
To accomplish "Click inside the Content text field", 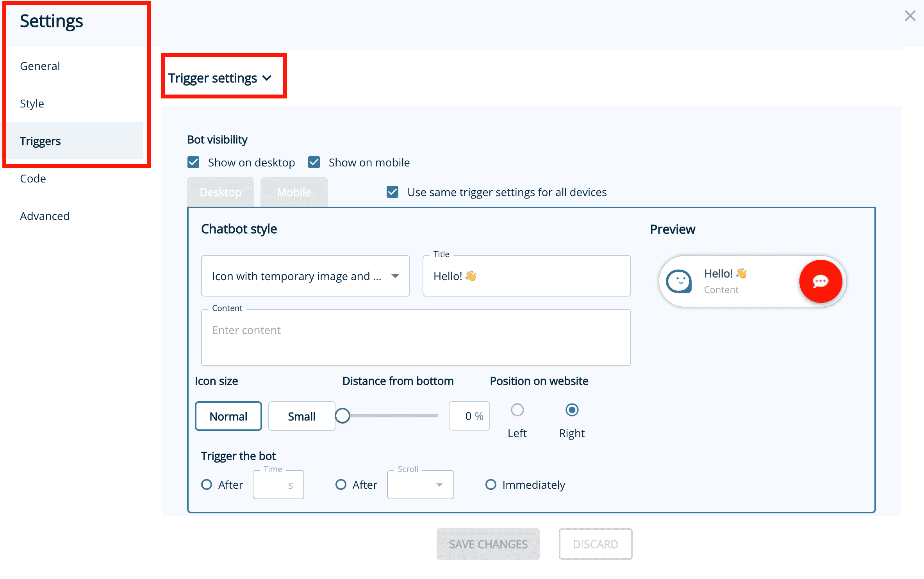I will (x=416, y=337).
